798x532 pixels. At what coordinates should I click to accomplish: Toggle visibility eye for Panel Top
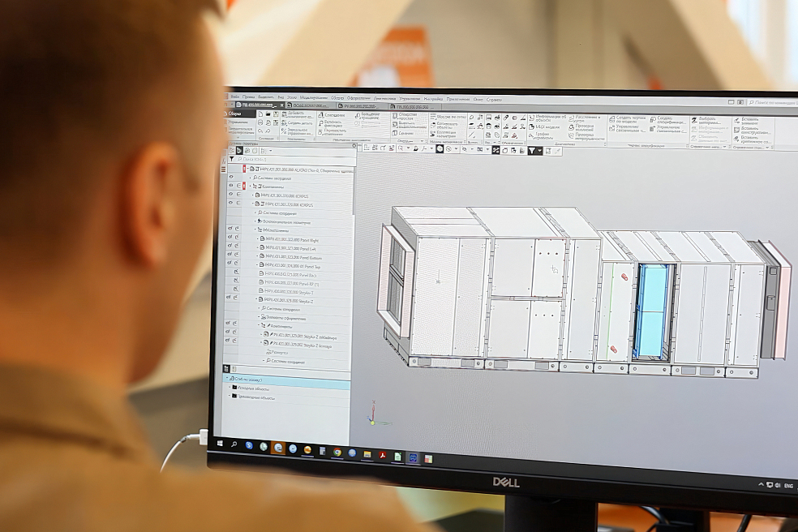coord(230,264)
